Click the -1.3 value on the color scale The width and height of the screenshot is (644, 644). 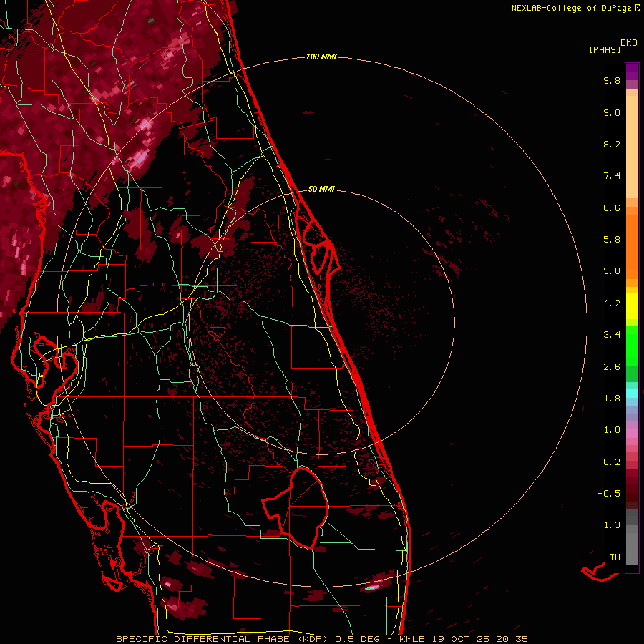tap(609, 525)
